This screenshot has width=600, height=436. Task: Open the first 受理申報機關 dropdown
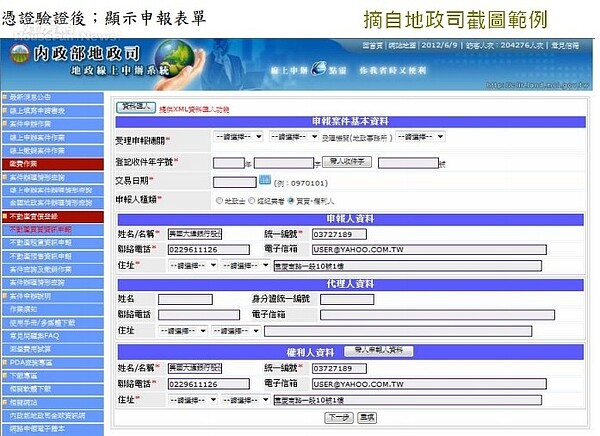coord(238,137)
